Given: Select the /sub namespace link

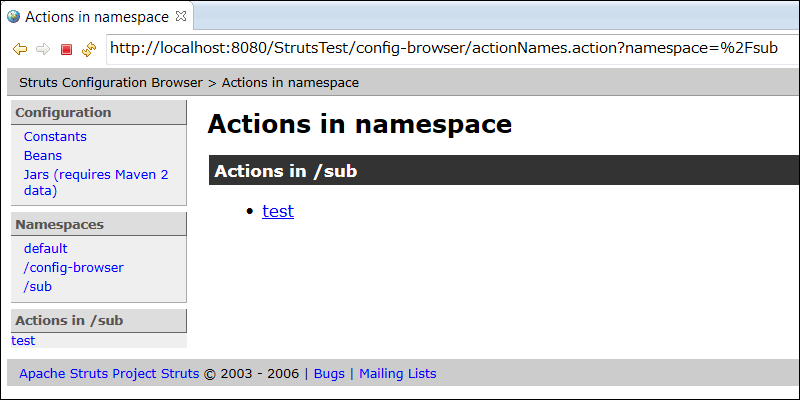Looking at the screenshot, I should point(38,286).
